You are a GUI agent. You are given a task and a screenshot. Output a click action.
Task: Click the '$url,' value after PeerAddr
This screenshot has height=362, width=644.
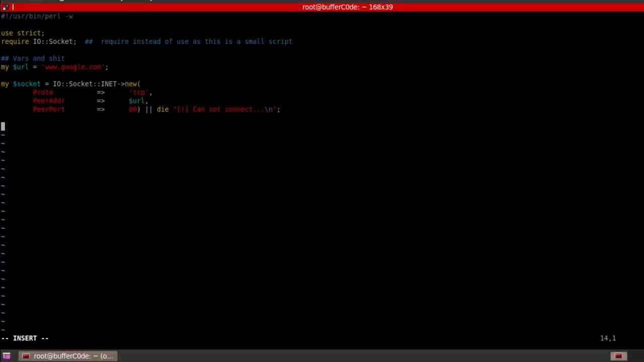tap(138, 101)
